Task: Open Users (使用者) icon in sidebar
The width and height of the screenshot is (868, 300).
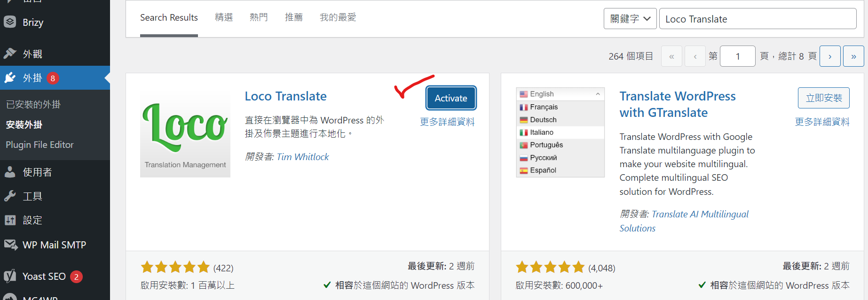Action: click(10, 172)
